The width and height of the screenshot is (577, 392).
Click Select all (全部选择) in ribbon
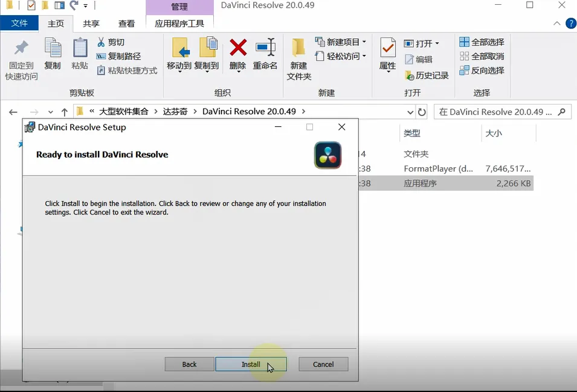[x=482, y=42]
